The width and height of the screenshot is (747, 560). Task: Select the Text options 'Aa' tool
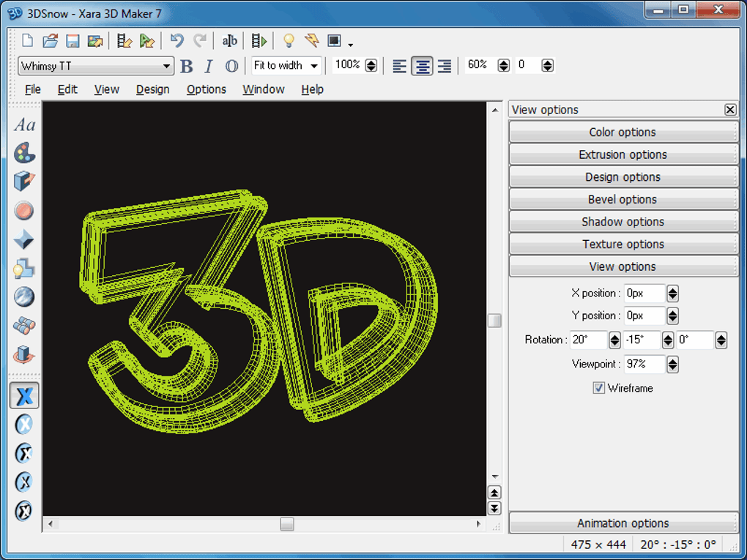(25, 125)
